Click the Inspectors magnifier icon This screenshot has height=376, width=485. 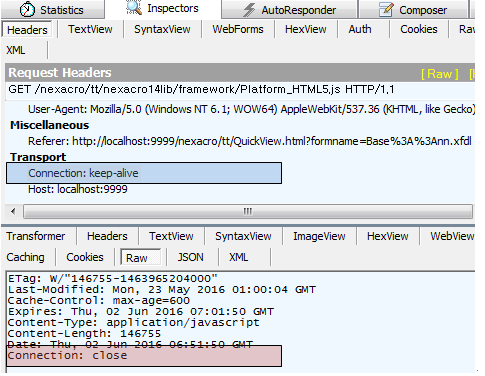click(x=134, y=8)
